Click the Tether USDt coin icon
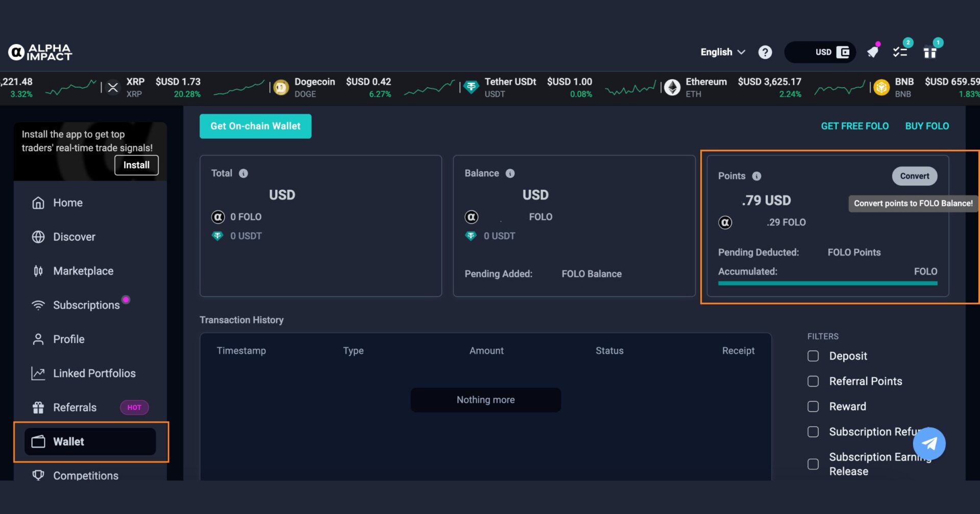Viewport: 980px width, 514px height. (x=471, y=87)
